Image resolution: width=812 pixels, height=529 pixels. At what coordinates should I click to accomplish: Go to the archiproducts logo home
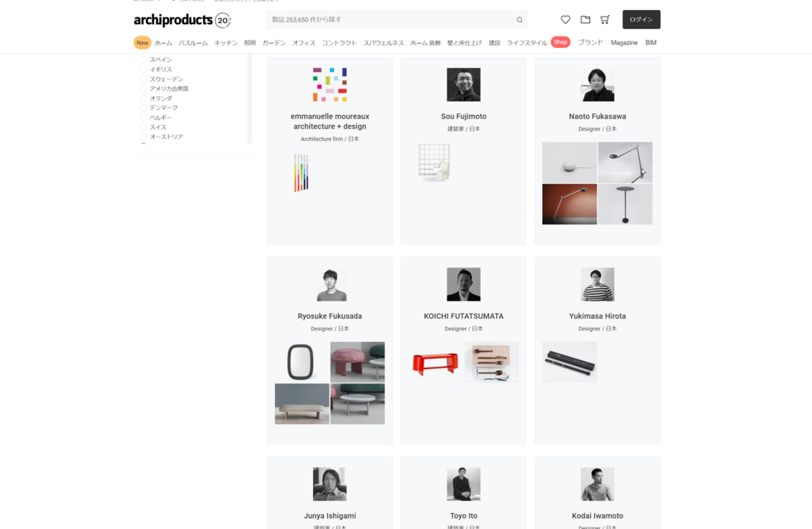[x=181, y=20]
